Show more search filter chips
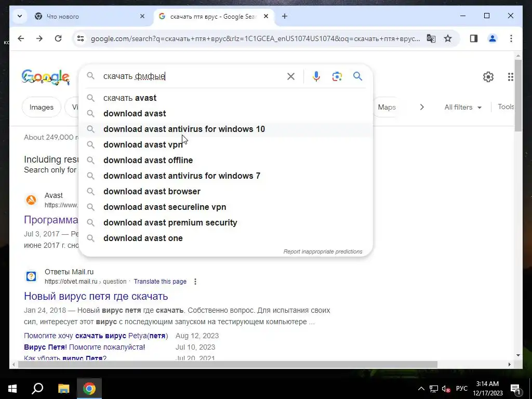The image size is (532, 399). 422,107
